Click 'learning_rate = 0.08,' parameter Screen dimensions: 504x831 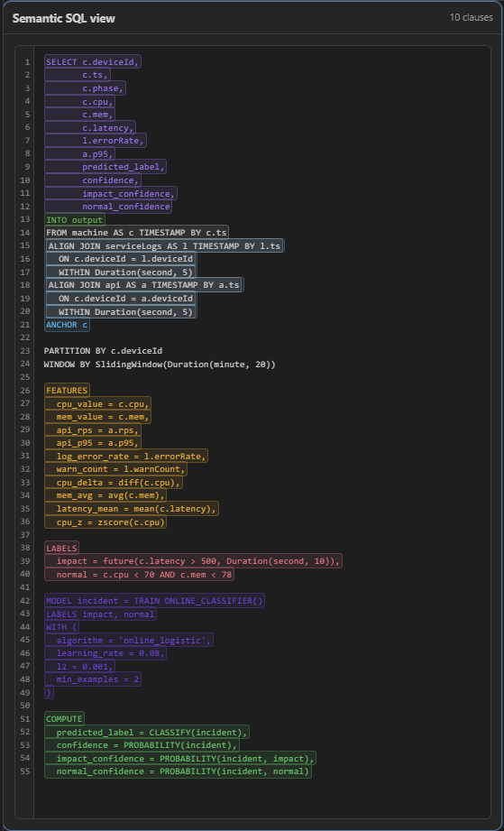[x=105, y=652]
